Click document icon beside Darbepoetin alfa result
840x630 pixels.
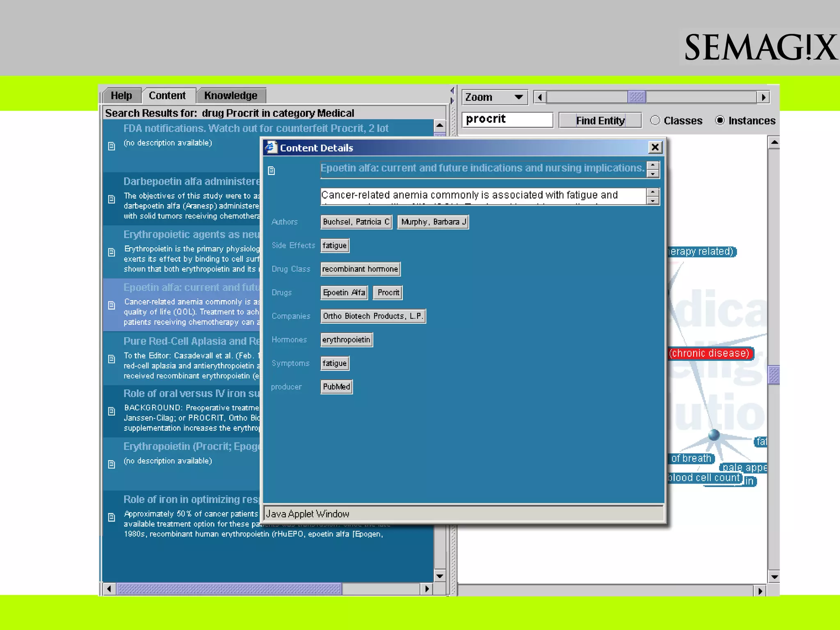click(111, 199)
